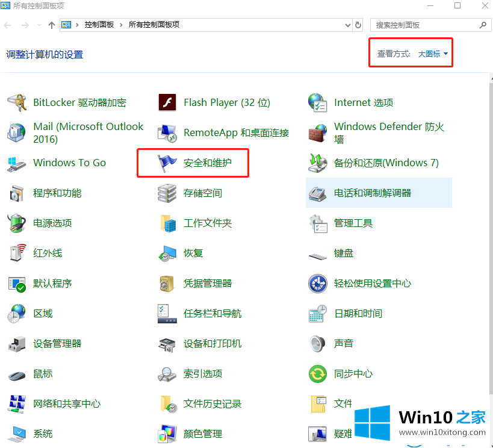Open the 任务栏和导航 icon

tap(167, 313)
